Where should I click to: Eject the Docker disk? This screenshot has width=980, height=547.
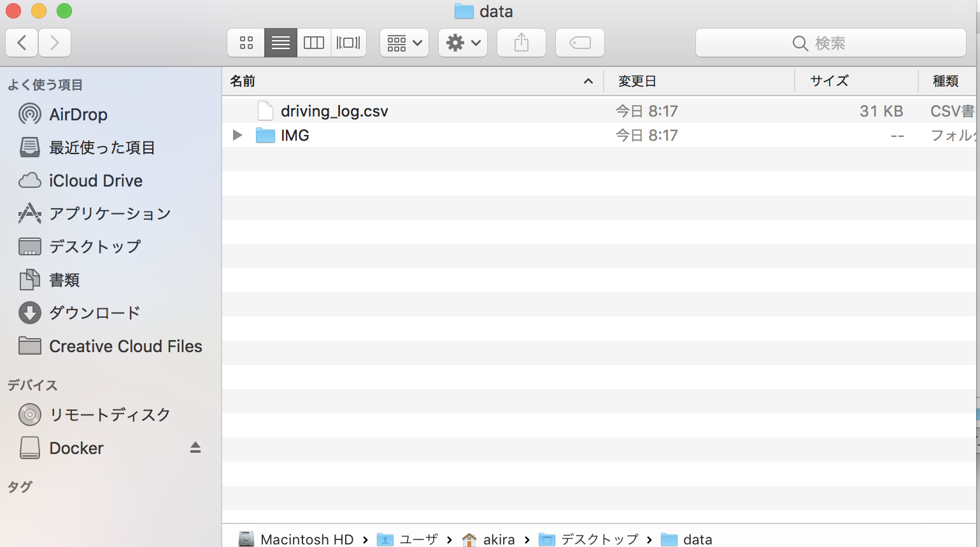[x=195, y=448]
